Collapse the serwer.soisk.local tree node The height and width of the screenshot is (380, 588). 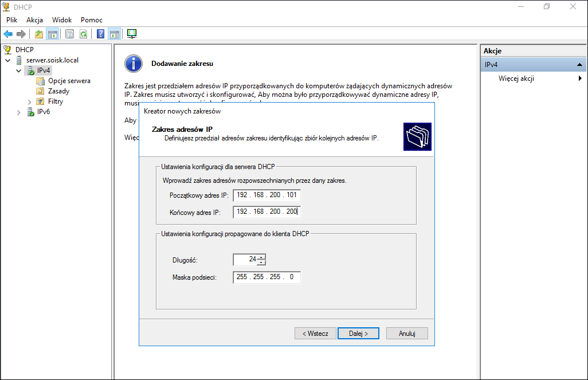8,60
